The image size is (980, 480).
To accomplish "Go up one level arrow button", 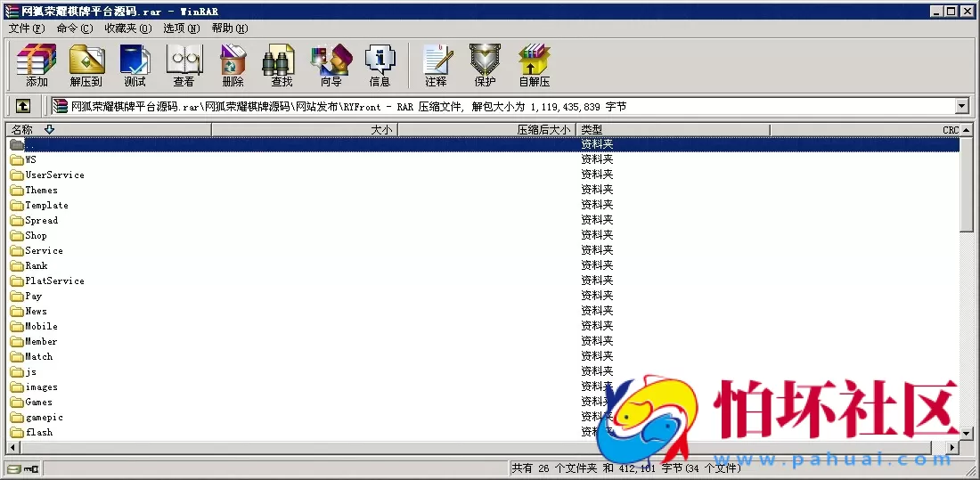I will pos(22,106).
